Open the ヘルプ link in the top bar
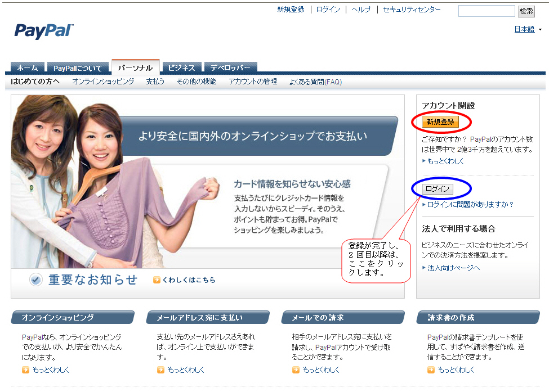Screen dimensions: 549x392 click(361, 10)
